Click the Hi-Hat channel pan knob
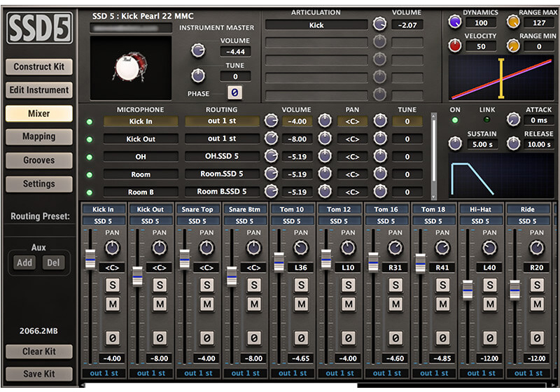 click(489, 247)
